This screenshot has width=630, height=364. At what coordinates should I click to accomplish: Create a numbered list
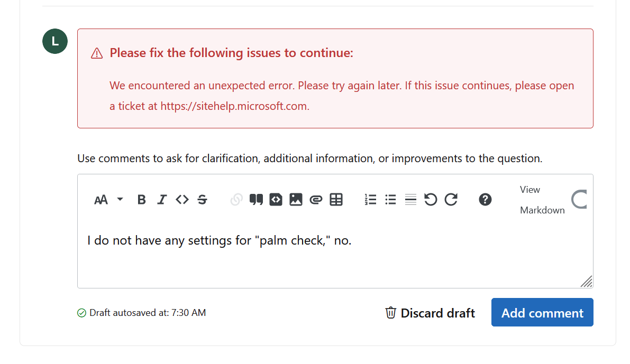click(x=370, y=200)
